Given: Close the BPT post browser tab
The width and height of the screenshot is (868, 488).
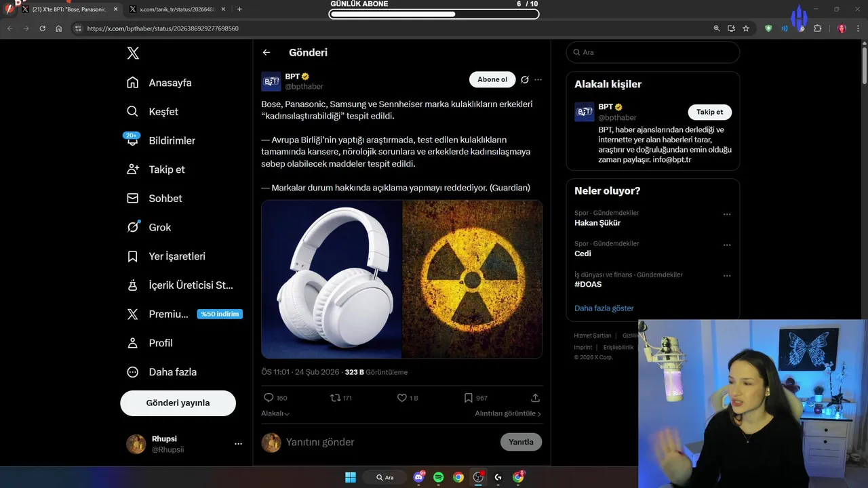Looking at the screenshot, I should pyautogui.click(x=115, y=9).
